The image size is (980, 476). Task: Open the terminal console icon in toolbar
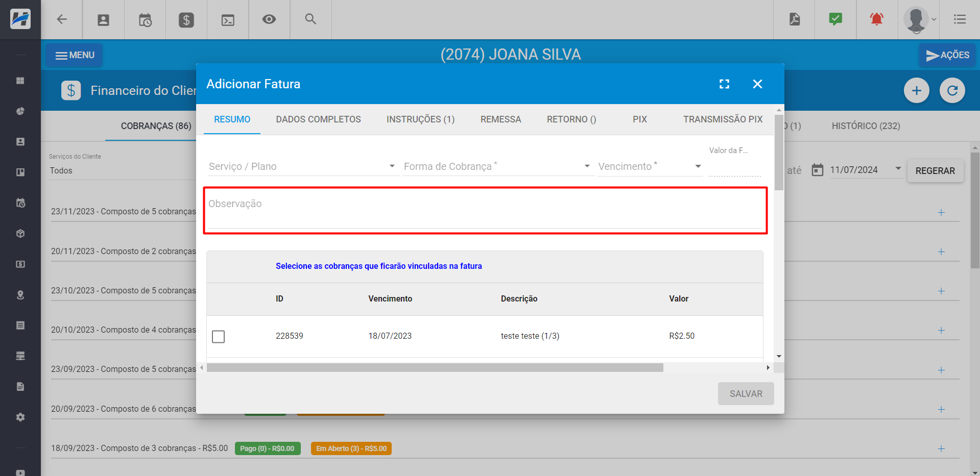(228, 20)
